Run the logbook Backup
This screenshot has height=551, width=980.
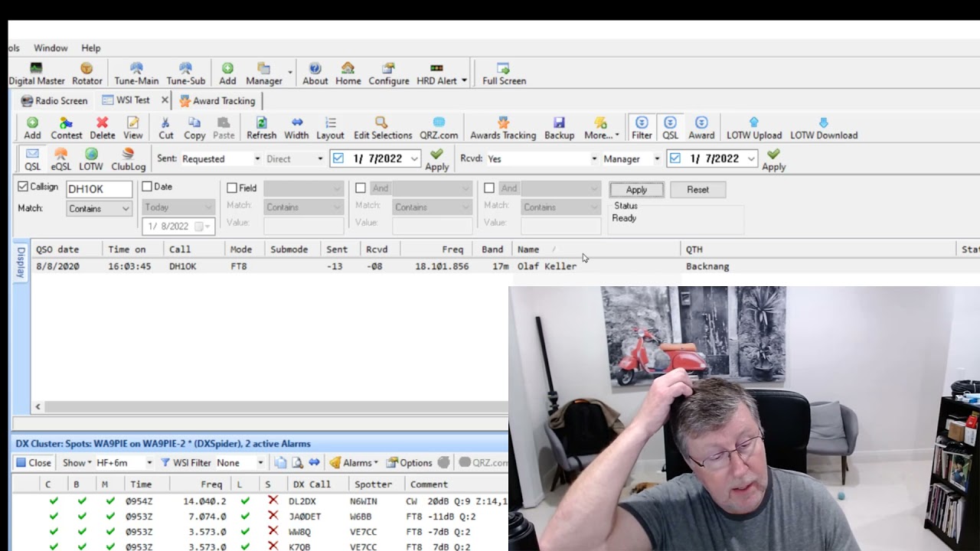coord(559,128)
